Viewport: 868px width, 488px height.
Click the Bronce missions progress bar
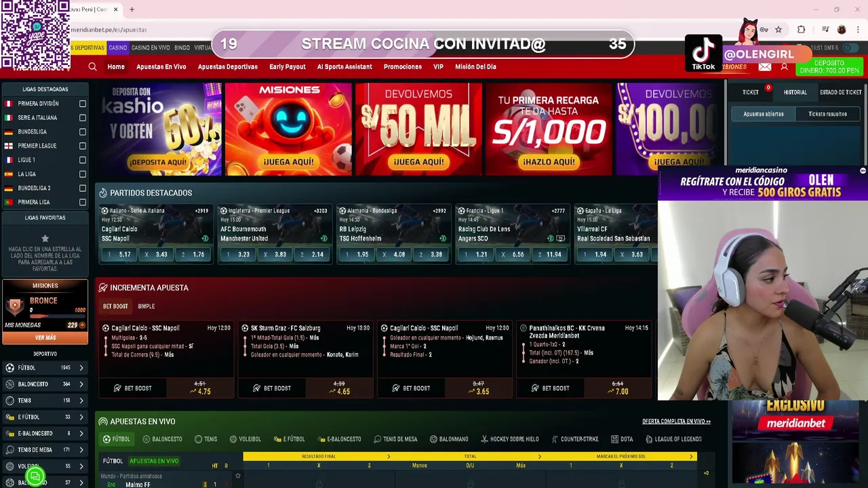coord(57,317)
